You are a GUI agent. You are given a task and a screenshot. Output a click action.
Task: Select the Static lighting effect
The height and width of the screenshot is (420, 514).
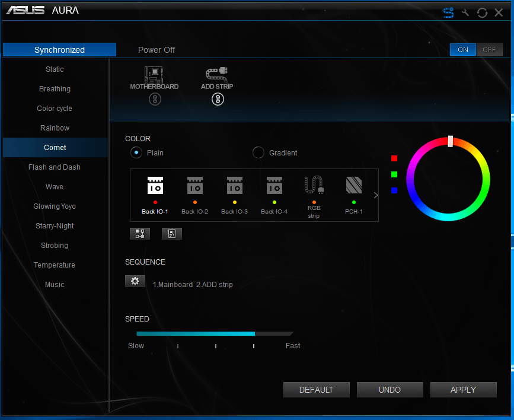[55, 69]
